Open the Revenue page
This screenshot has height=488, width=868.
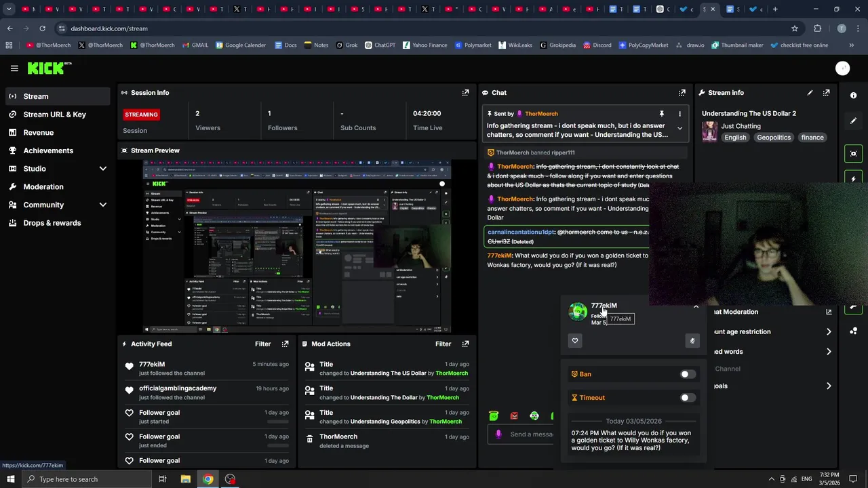pos(58,133)
